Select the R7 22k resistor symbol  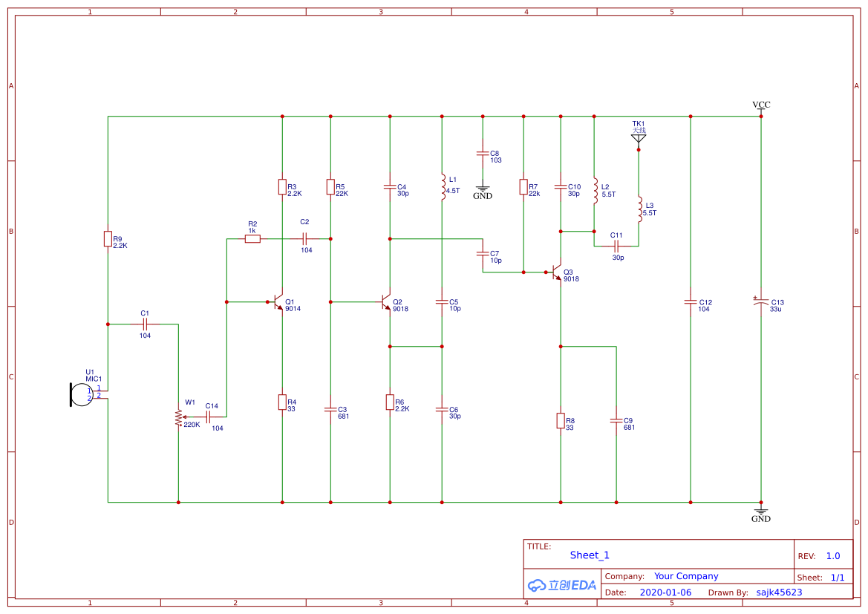pos(523,187)
